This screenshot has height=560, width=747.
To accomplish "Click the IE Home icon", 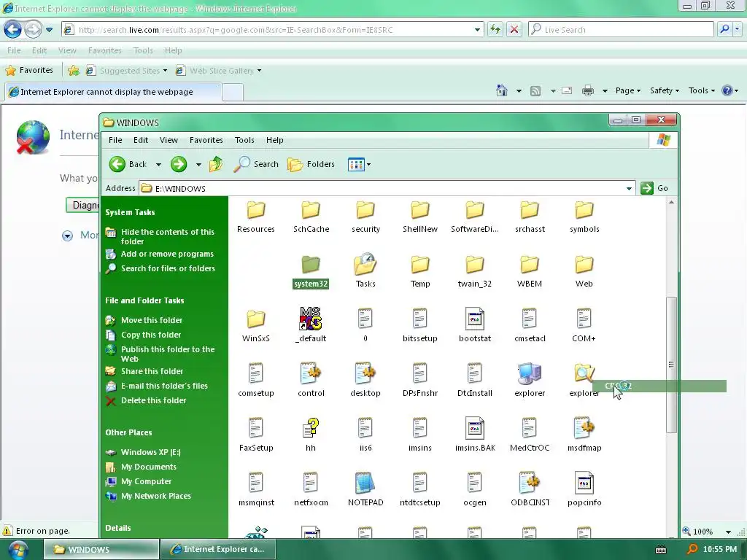I will click(x=502, y=90).
